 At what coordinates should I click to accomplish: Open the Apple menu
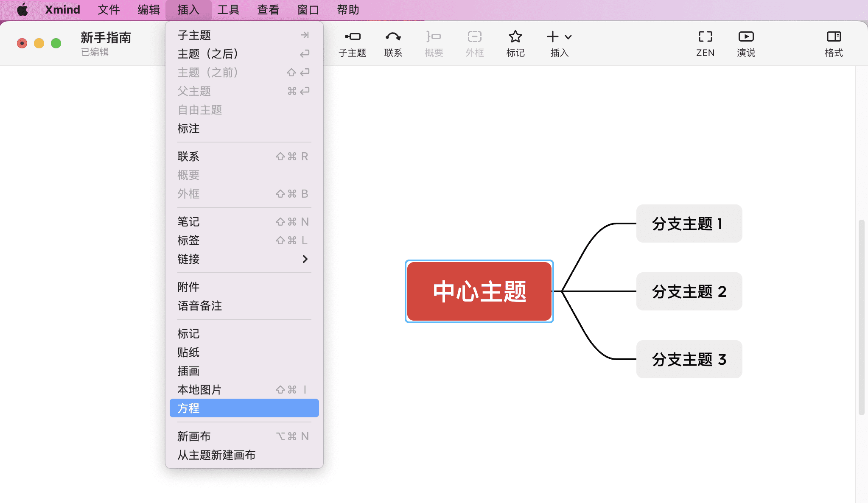(x=23, y=9)
